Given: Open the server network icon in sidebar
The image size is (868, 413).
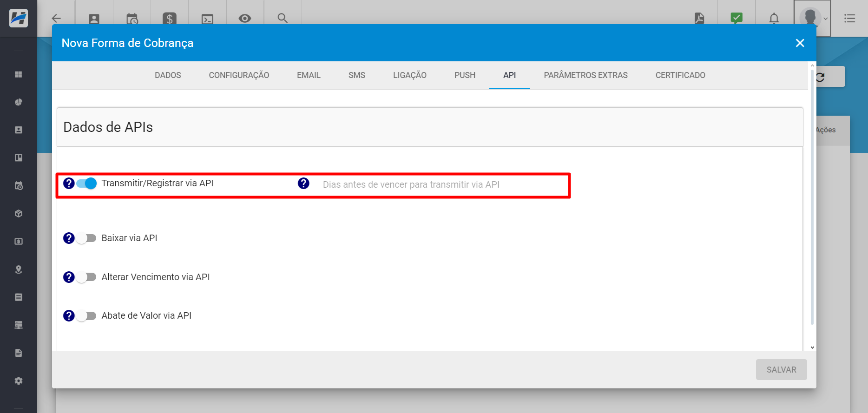Looking at the screenshot, I should (19, 325).
